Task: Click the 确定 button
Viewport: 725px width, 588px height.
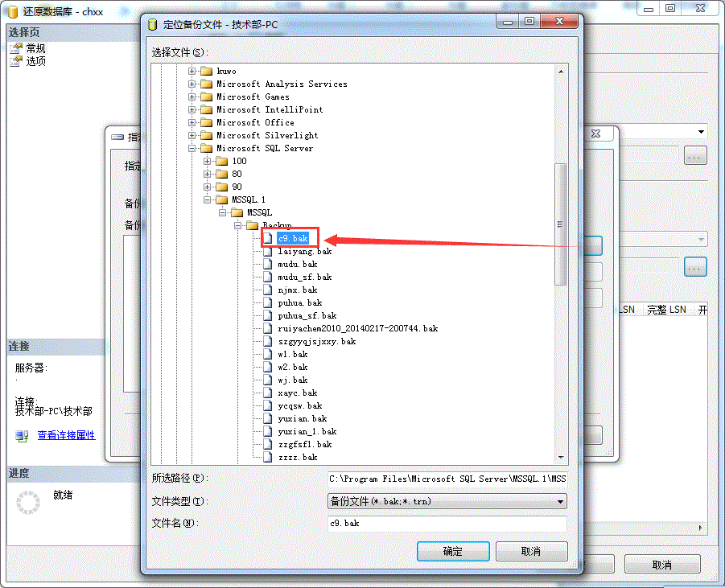Action: [452, 551]
